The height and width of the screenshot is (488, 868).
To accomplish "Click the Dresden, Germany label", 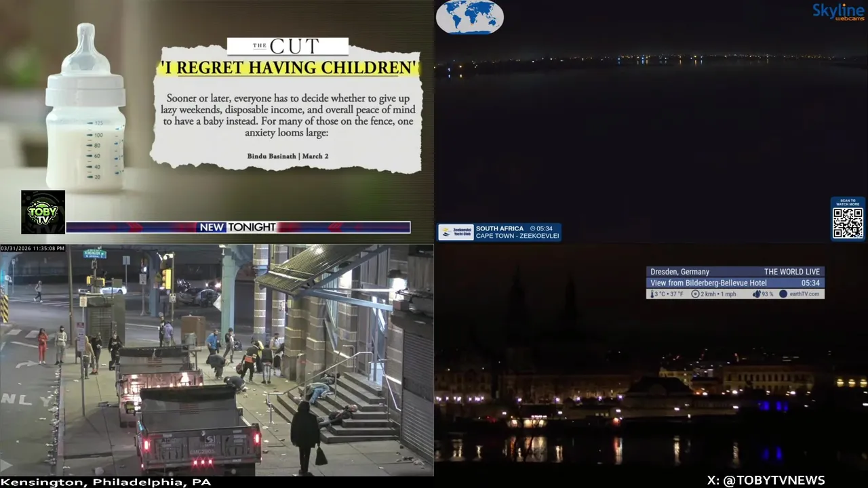I will click(x=679, y=272).
